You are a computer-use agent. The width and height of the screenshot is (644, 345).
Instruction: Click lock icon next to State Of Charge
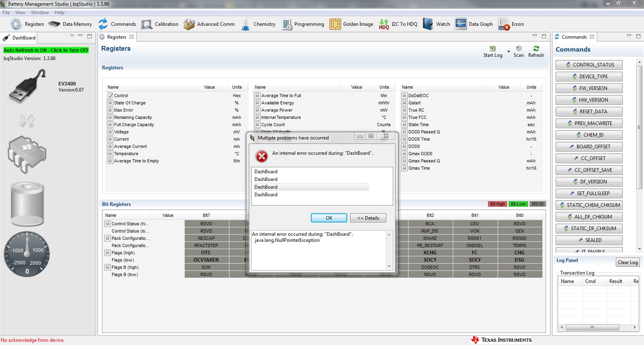point(110,103)
